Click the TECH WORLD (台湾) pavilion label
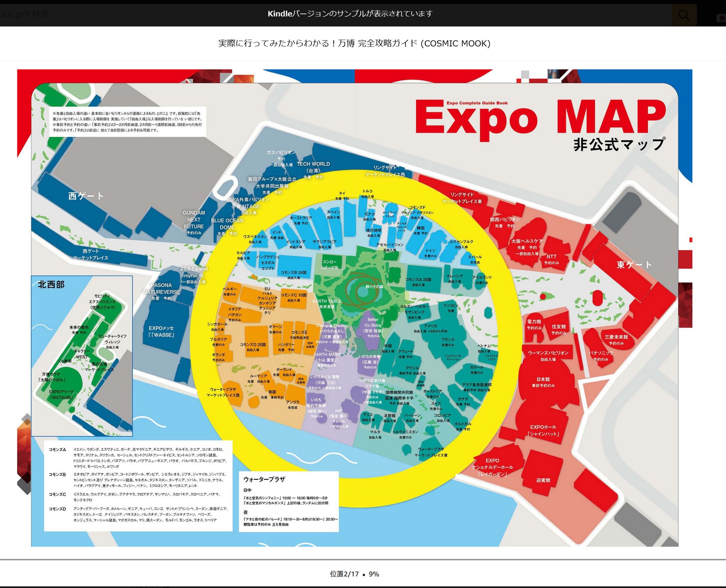The width and height of the screenshot is (726, 588). coord(313,167)
